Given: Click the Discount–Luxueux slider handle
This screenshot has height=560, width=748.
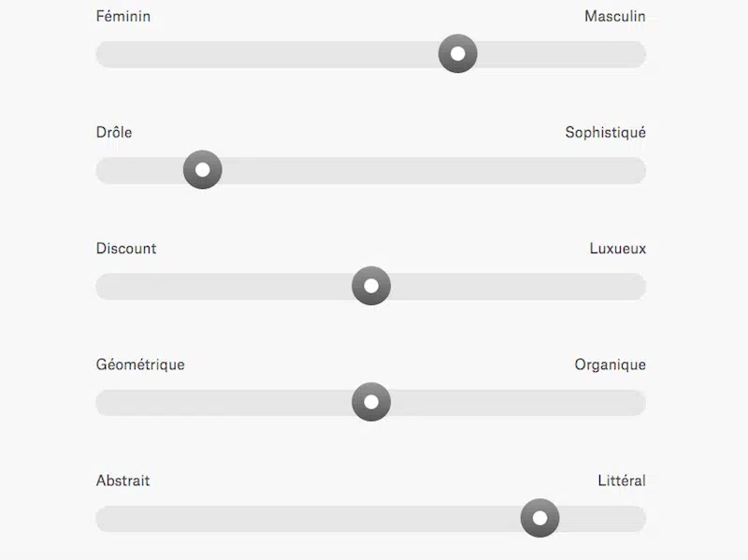Looking at the screenshot, I should [x=371, y=286].
